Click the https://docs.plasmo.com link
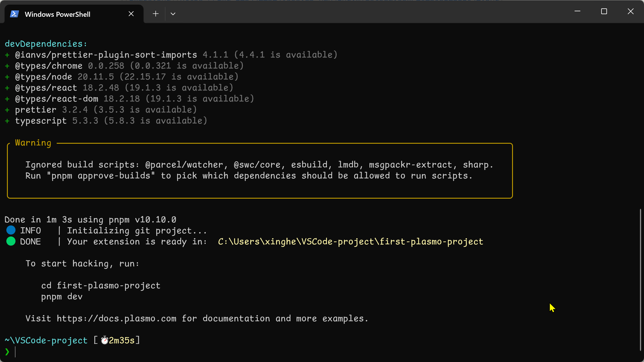The image size is (644, 362). pyautogui.click(x=116, y=318)
